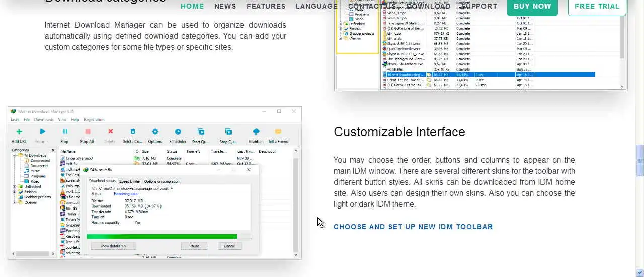Viewport: 644px width, 277px height.
Task: Select the highlighted blue download row
Action: pyautogui.click(x=489, y=75)
